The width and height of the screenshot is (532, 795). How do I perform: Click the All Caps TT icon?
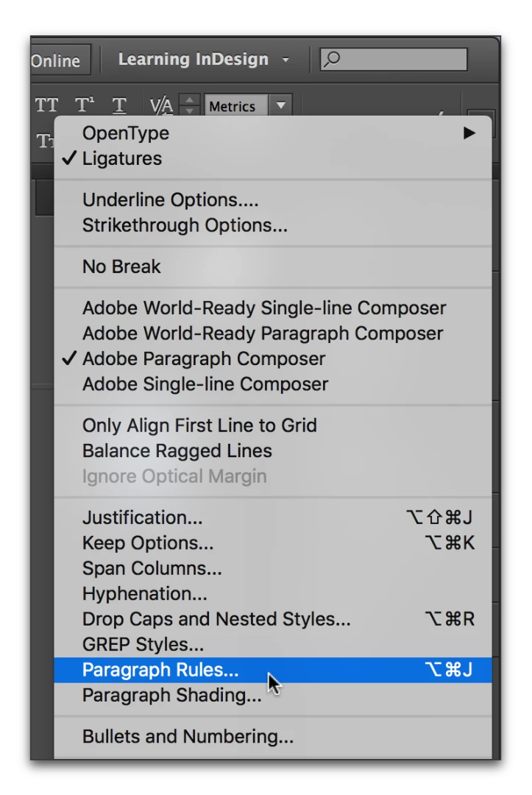pyautogui.click(x=46, y=105)
